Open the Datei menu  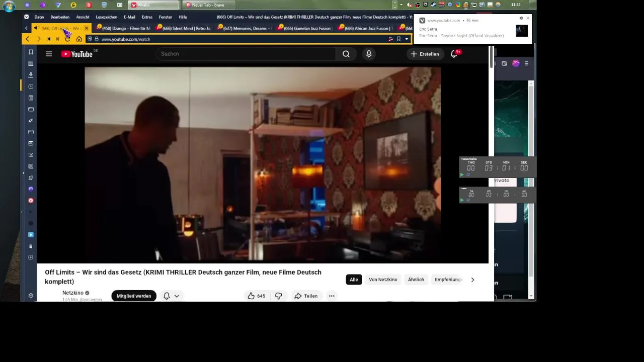point(39,17)
